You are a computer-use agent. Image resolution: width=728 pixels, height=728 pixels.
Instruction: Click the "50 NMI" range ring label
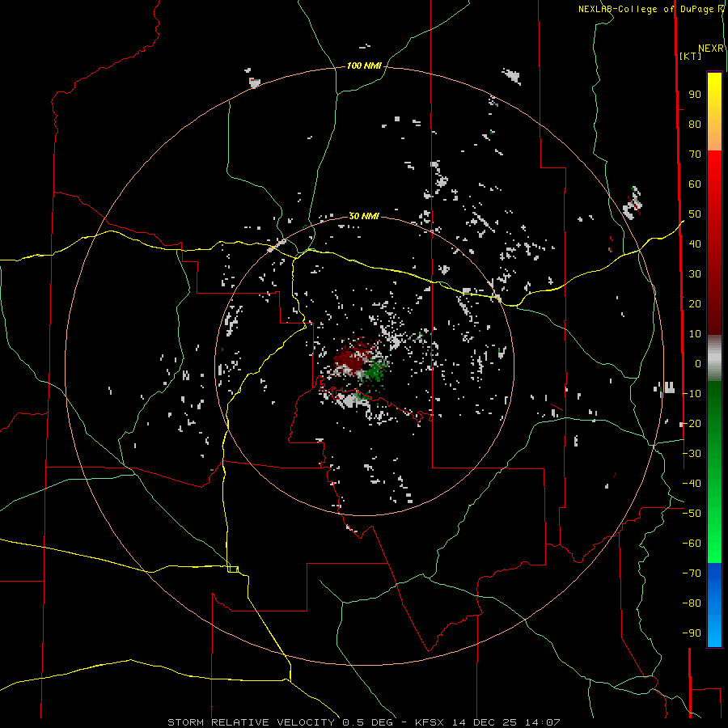pos(364,216)
